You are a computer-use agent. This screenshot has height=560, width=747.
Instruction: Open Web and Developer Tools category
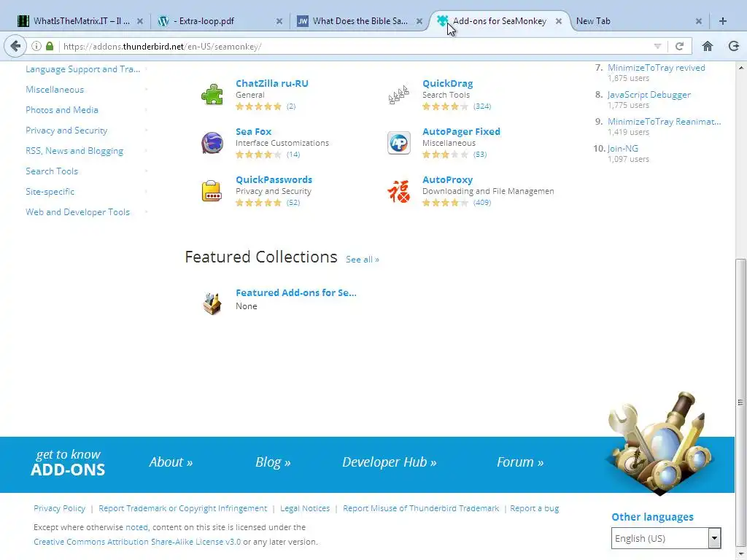click(x=77, y=212)
